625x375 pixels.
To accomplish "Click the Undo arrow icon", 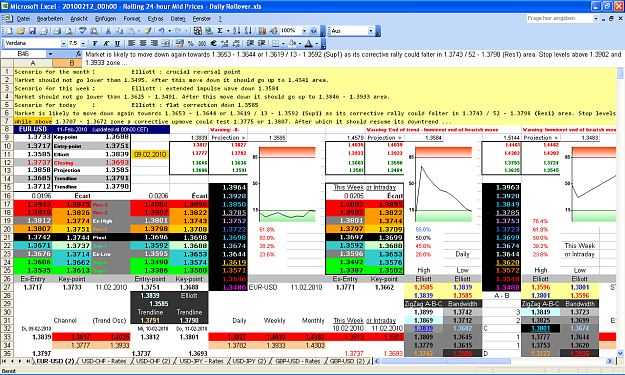I will pos(161,31).
